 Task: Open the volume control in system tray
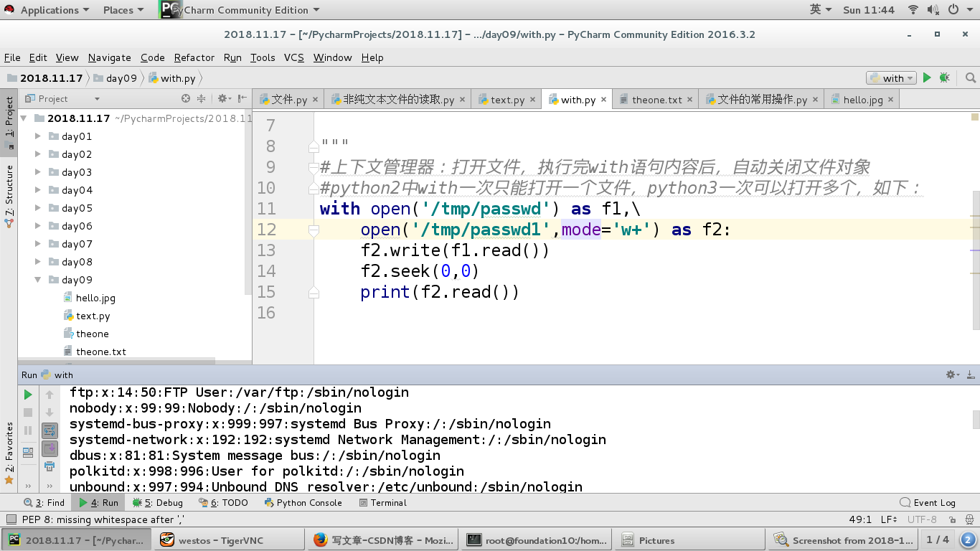pos(933,10)
